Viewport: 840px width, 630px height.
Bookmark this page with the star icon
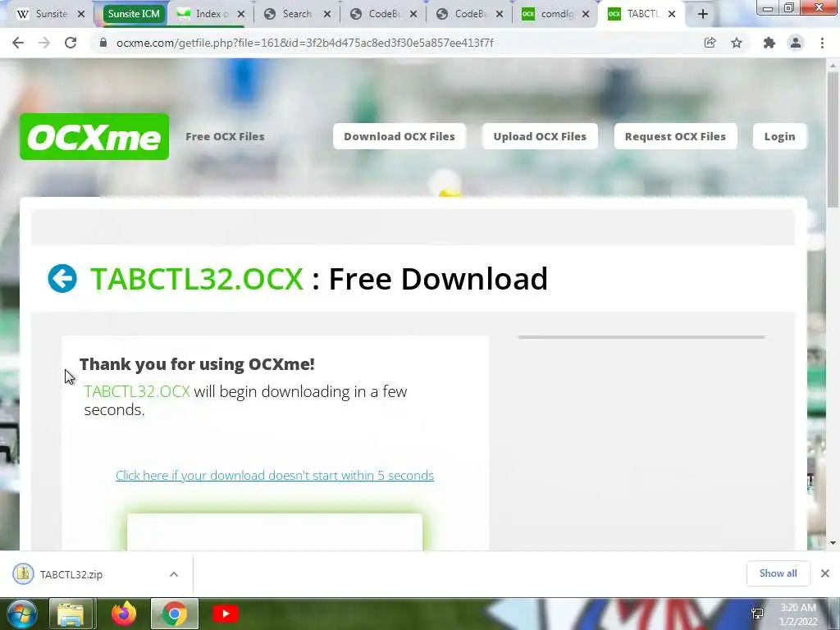[x=737, y=43]
